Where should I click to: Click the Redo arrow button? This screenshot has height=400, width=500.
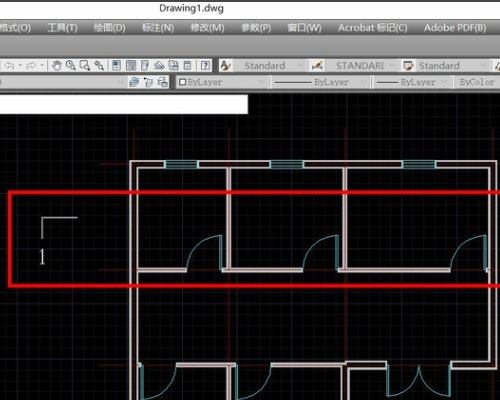tap(31, 66)
